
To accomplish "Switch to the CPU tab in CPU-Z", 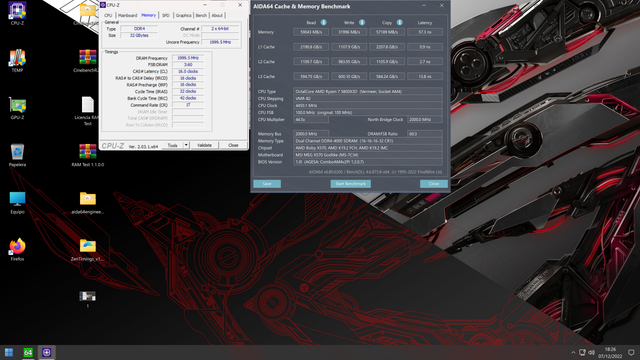I will [108, 15].
